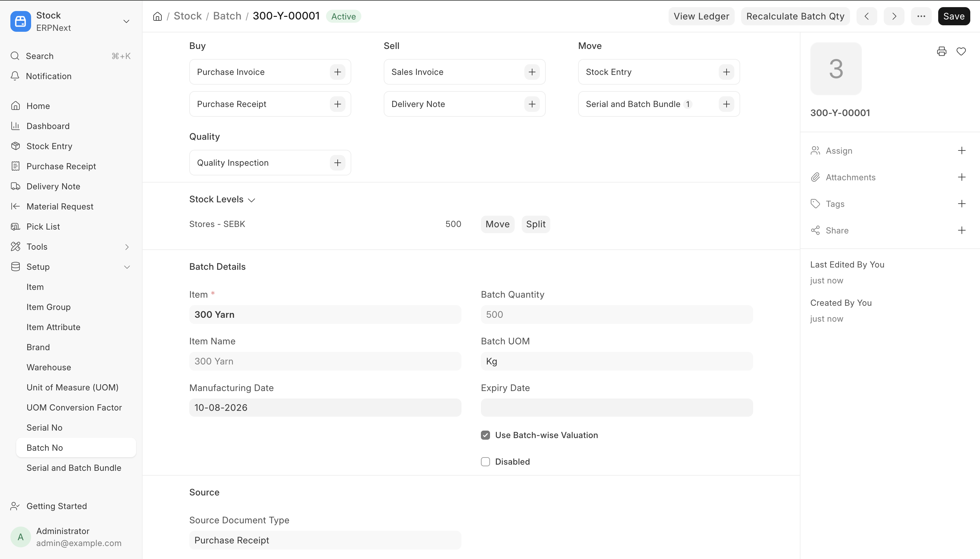Select Batch No under Setup

pos(76,448)
